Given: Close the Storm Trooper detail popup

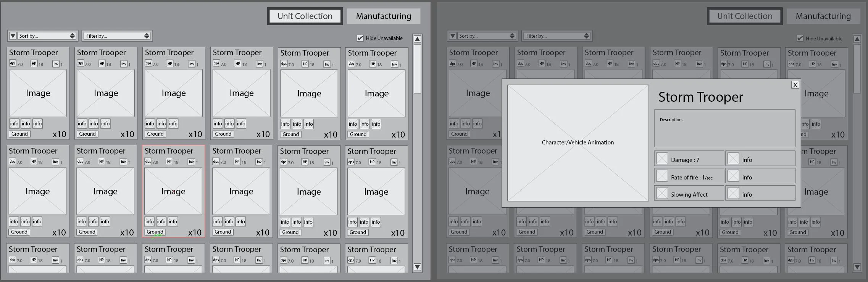Looking at the screenshot, I should [x=795, y=85].
